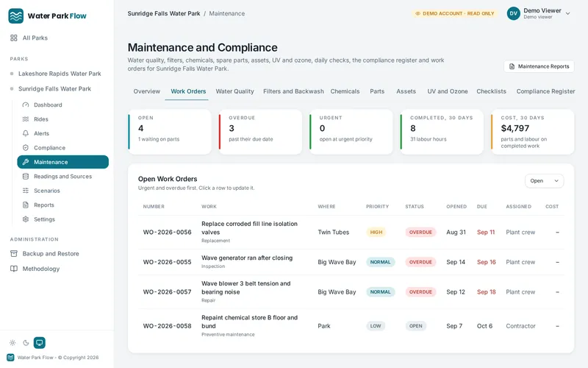Click the Readings and Sources database icon
The height and width of the screenshot is (368, 588).
pos(26,176)
